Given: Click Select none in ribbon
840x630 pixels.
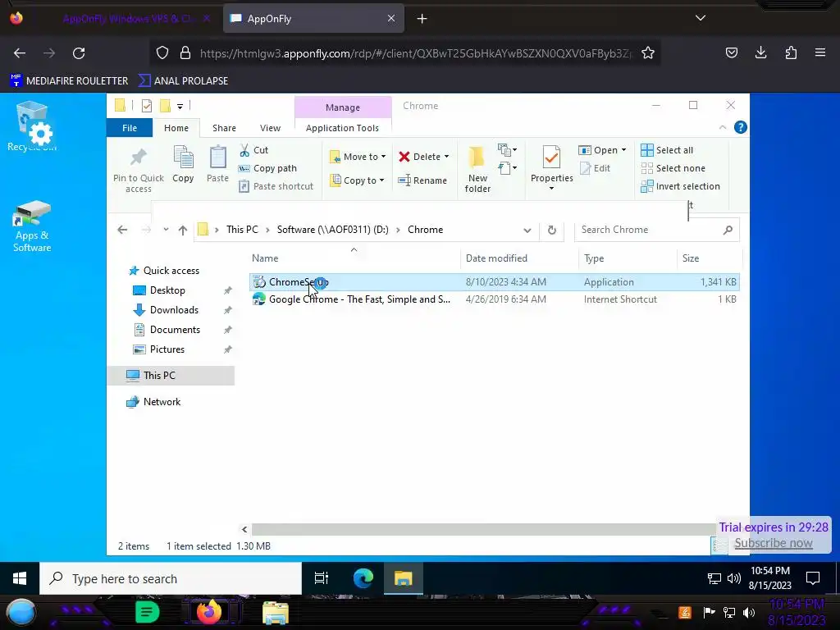Looking at the screenshot, I should click(x=673, y=168).
